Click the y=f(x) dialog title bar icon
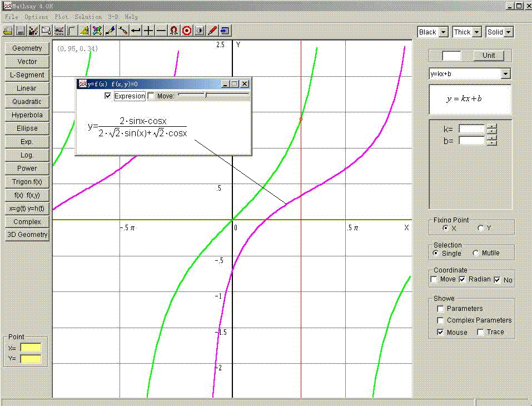This screenshot has height=406, width=532. click(x=82, y=84)
